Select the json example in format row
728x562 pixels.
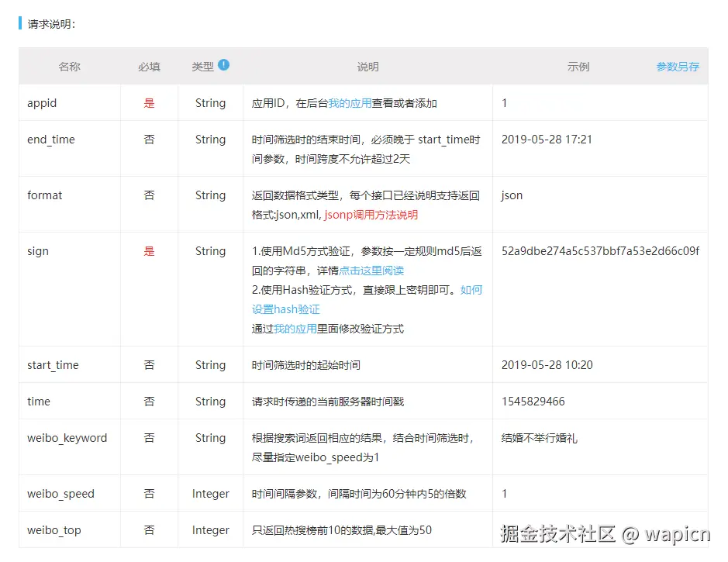point(511,195)
